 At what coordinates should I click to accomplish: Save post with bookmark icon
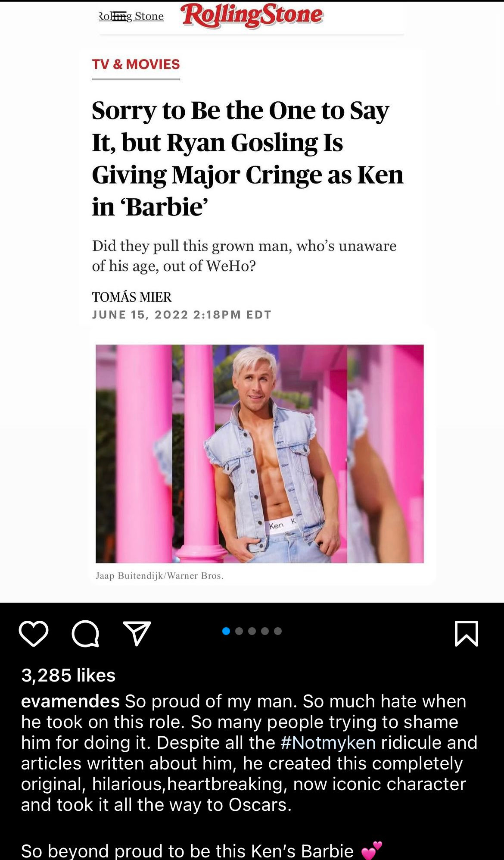coord(467,633)
